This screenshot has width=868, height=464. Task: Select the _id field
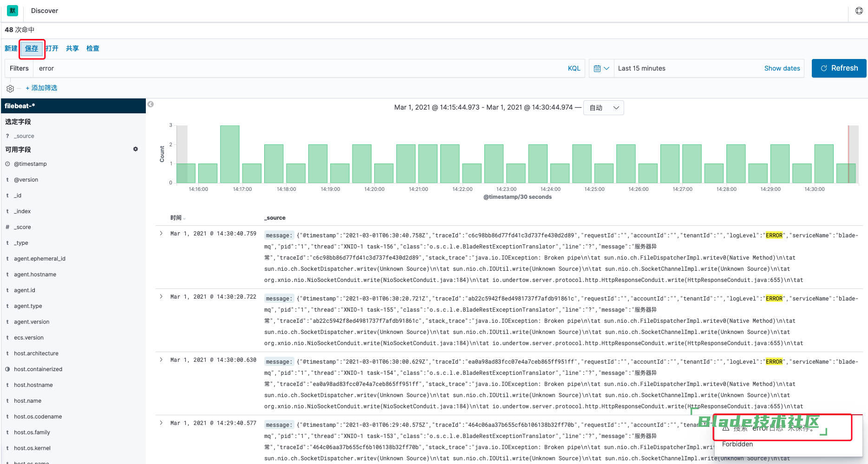[x=18, y=196]
